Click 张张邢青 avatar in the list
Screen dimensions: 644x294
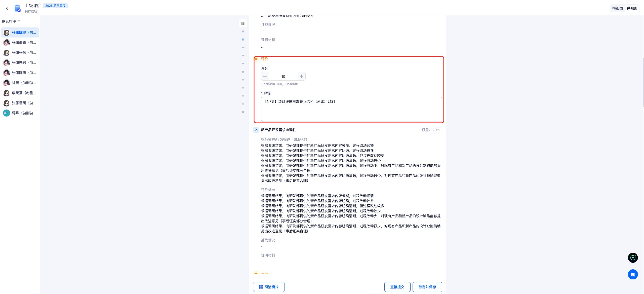click(x=7, y=43)
